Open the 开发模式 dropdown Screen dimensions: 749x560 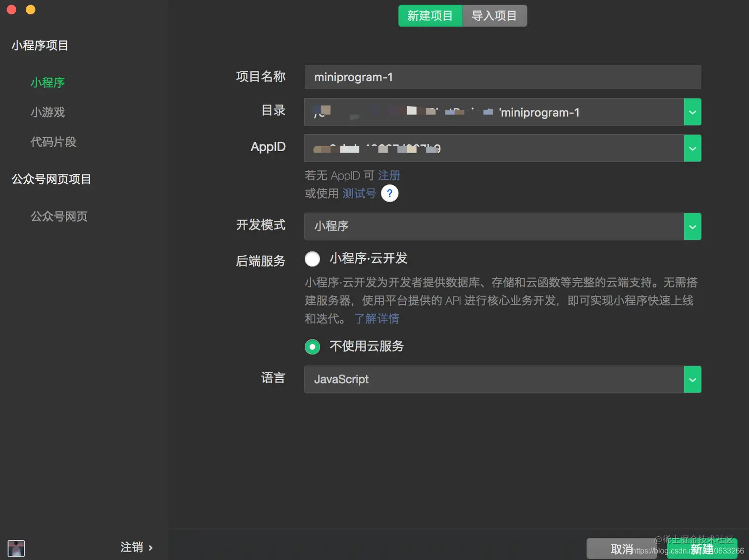pos(502,226)
